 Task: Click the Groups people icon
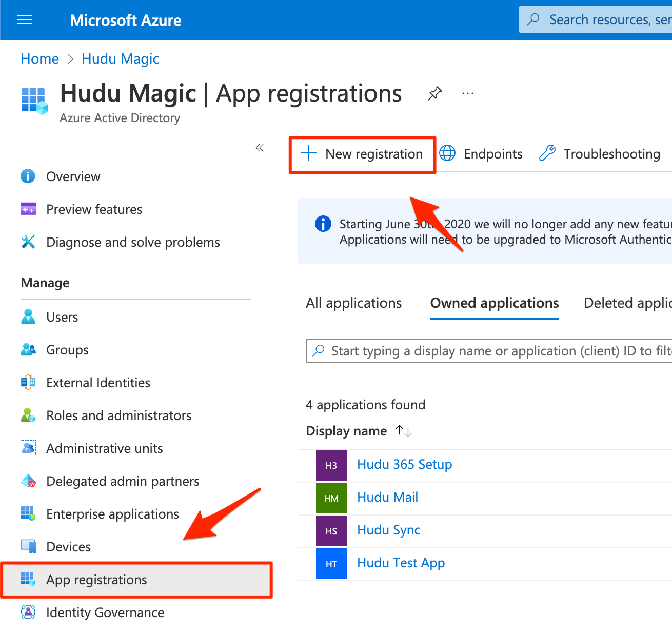(x=28, y=350)
